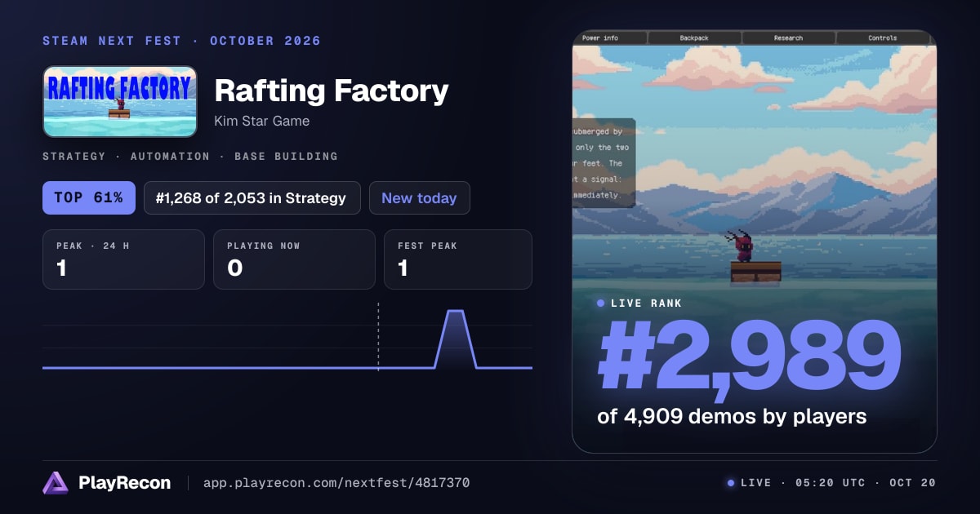Click the Playing Now stat card

click(x=294, y=259)
